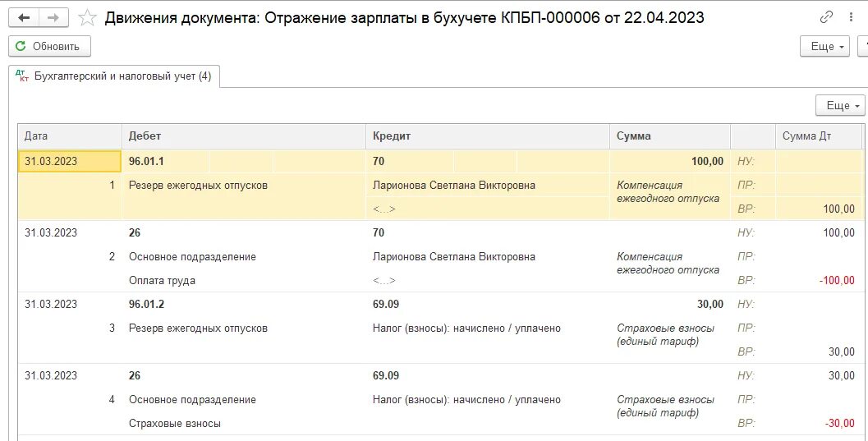The height and width of the screenshot is (441, 868).
Task: Click the Страховые взносы debit cell
Action: [175, 424]
